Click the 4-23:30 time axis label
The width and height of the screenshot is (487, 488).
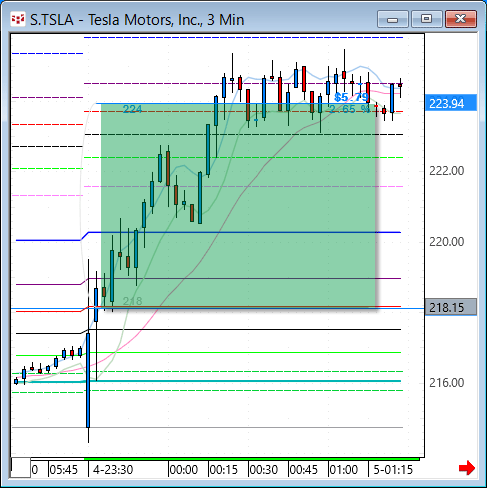click(113, 470)
